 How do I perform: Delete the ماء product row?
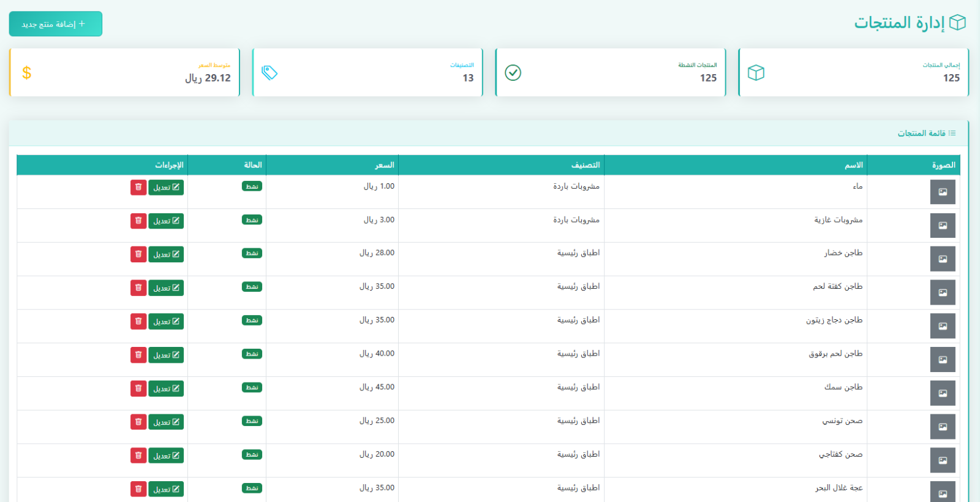click(x=138, y=187)
